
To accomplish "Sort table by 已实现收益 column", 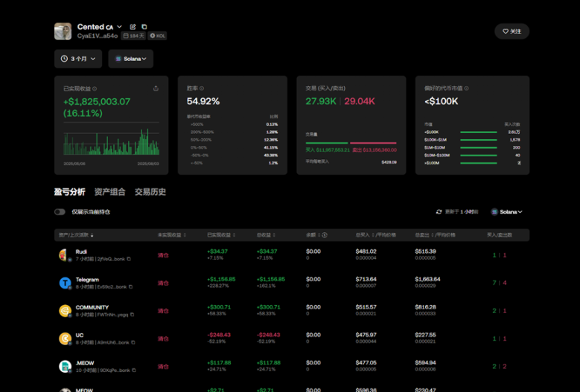I will click(221, 235).
